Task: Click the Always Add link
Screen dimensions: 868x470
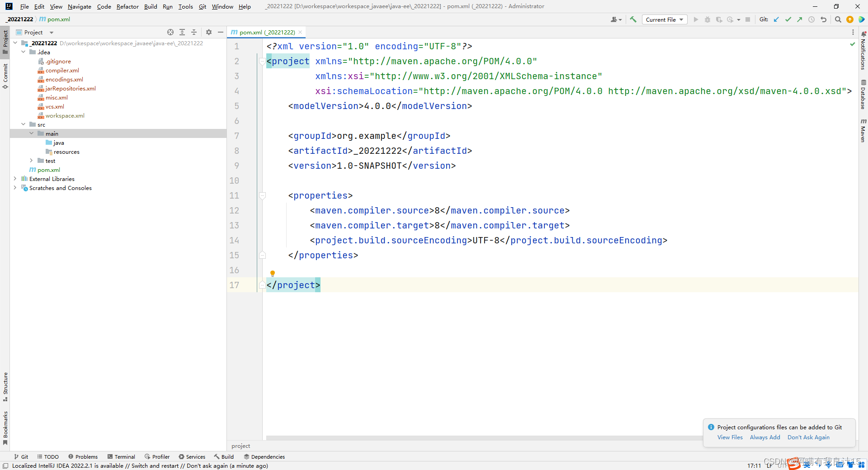Action: (x=764, y=437)
